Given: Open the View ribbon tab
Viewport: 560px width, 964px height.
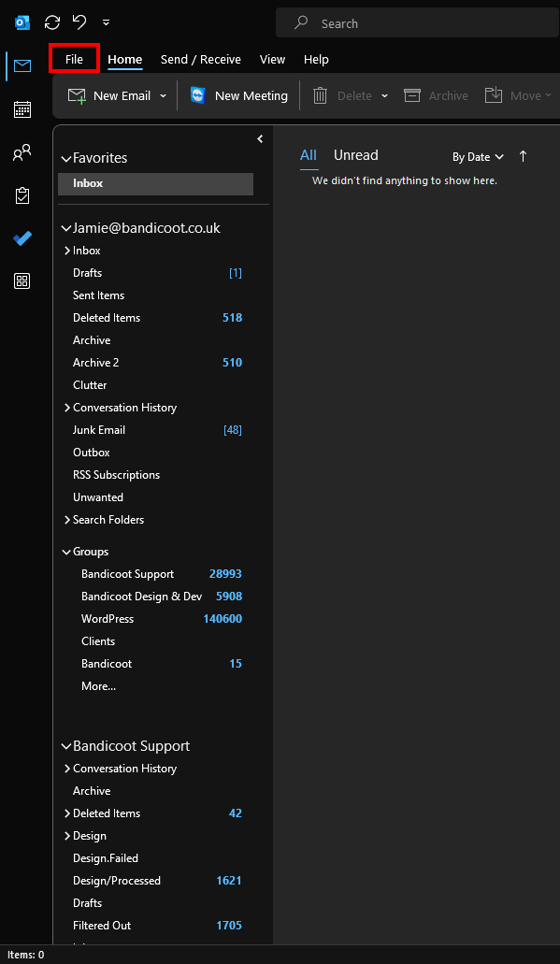Looking at the screenshot, I should coord(272,59).
